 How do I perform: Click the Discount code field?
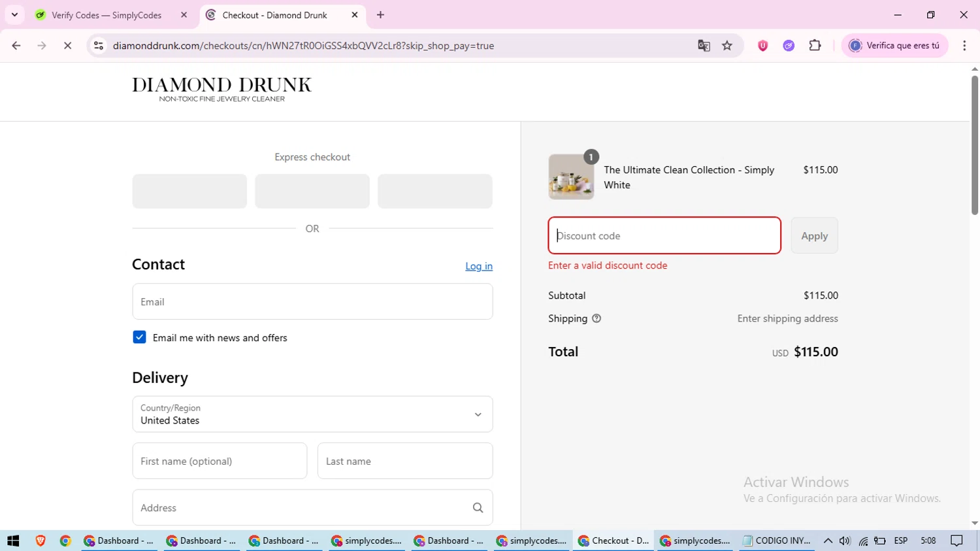(664, 235)
